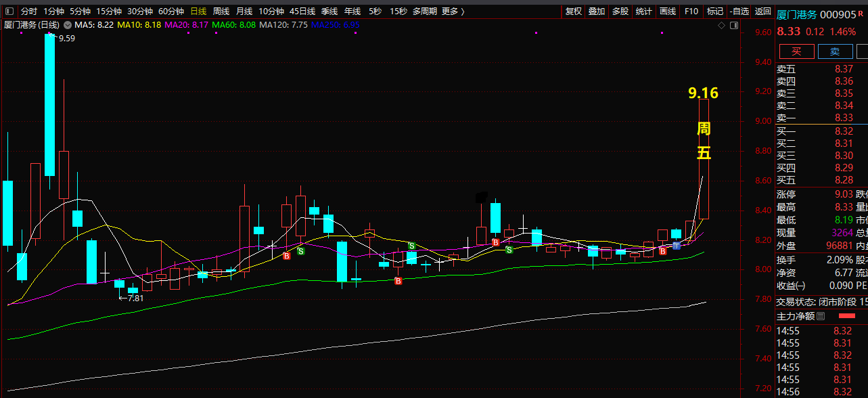
Task: Click the diamond marker icon above the chart
Action: 722,25
